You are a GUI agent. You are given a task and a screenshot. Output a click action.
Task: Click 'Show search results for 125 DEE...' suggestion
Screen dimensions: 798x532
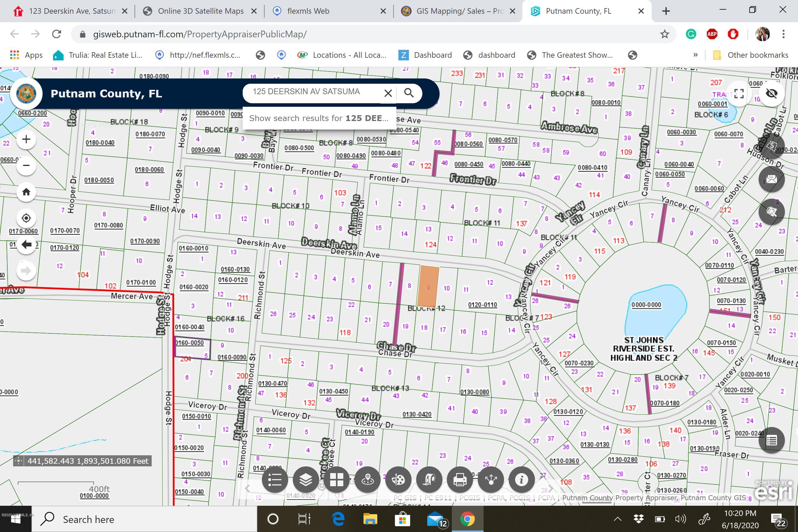[x=318, y=118]
